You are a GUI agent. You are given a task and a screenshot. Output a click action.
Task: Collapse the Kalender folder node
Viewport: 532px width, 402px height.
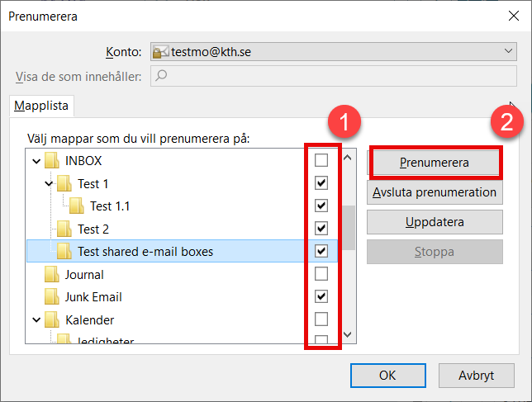tap(36, 319)
